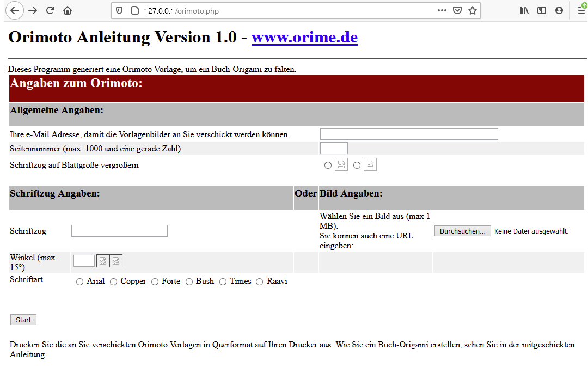588x367 pixels.
Task: Select the Copper font radio button
Action: [113, 282]
